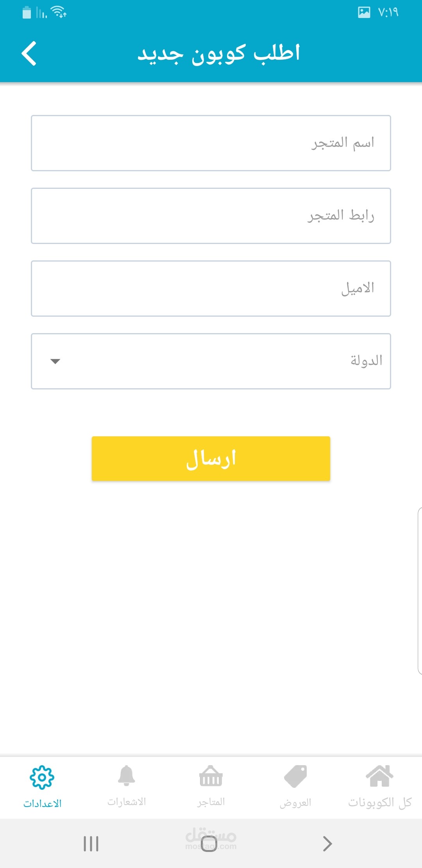
Task: Open home icon كل الكوبونات
Action: (379, 776)
